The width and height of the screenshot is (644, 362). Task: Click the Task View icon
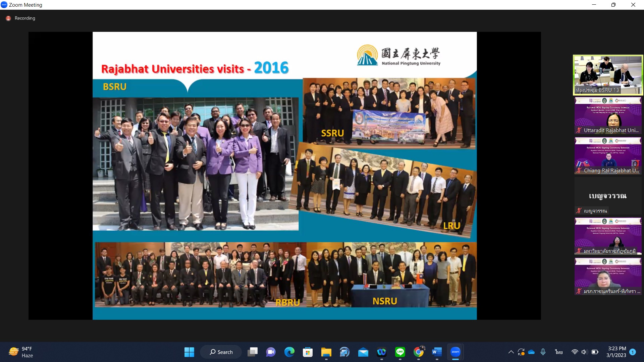(x=252, y=352)
